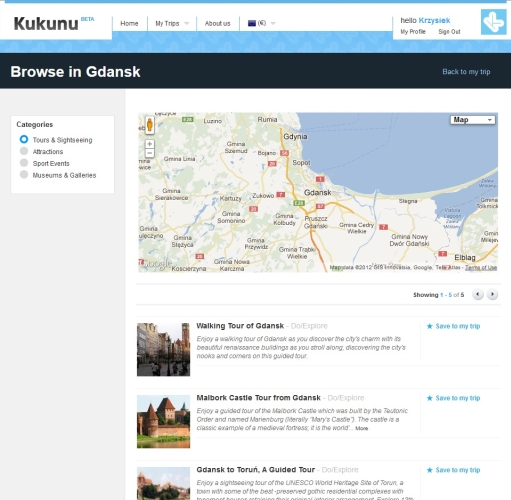Open My Profile link
The height and width of the screenshot is (500, 511).
click(x=413, y=32)
